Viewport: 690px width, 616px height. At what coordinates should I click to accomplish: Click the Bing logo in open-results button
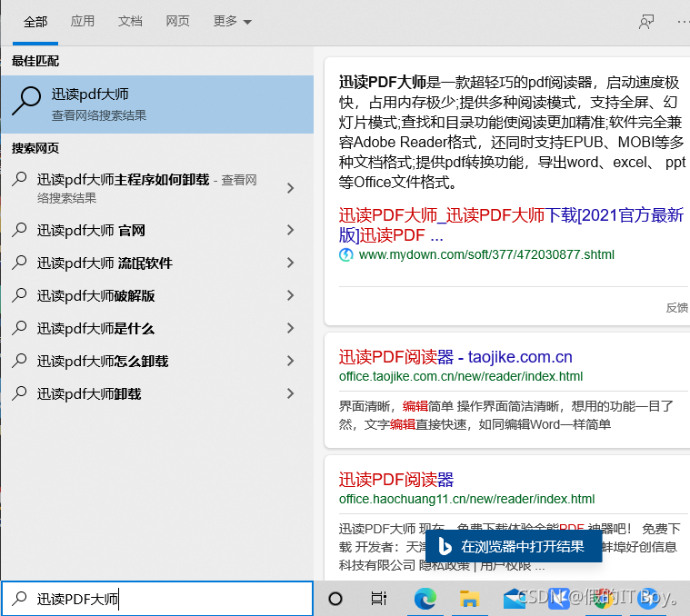tap(445, 547)
